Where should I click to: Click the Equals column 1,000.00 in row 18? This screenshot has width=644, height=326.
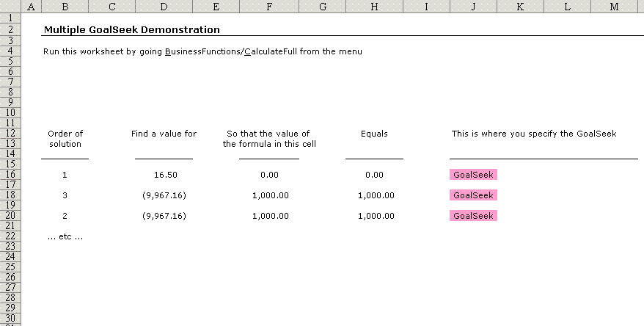click(376, 195)
